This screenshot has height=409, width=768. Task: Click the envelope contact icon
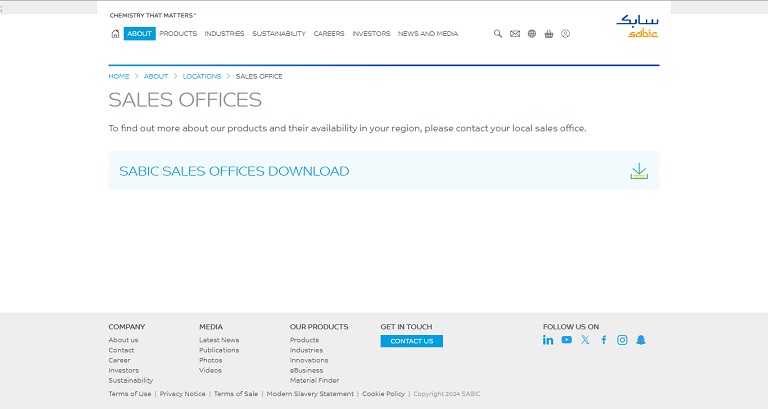pos(515,34)
